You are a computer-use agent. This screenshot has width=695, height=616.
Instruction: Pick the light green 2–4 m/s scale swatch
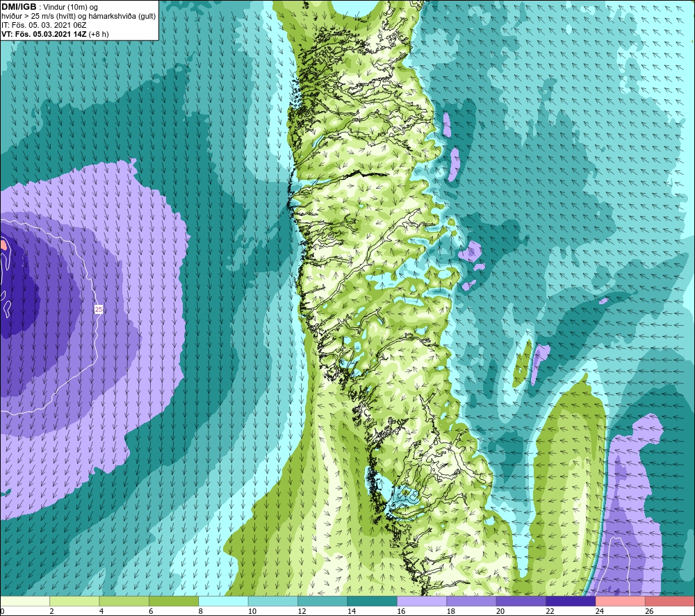pos(74,601)
